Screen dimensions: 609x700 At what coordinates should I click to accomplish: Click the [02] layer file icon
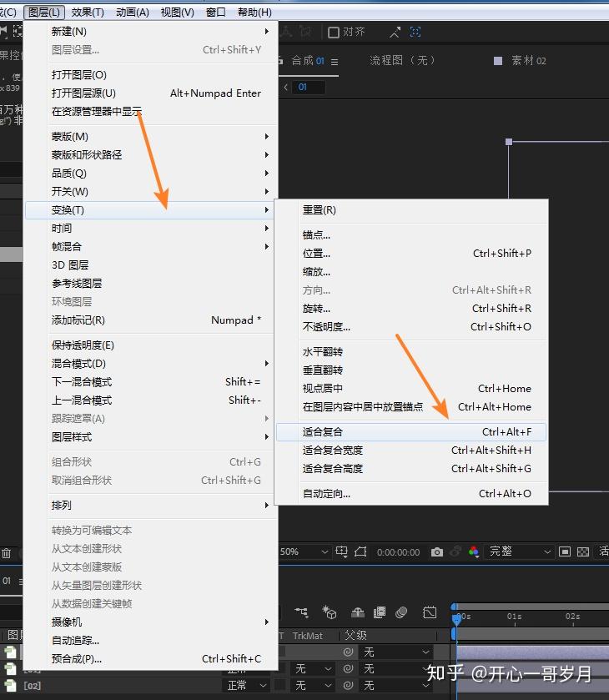(10, 685)
